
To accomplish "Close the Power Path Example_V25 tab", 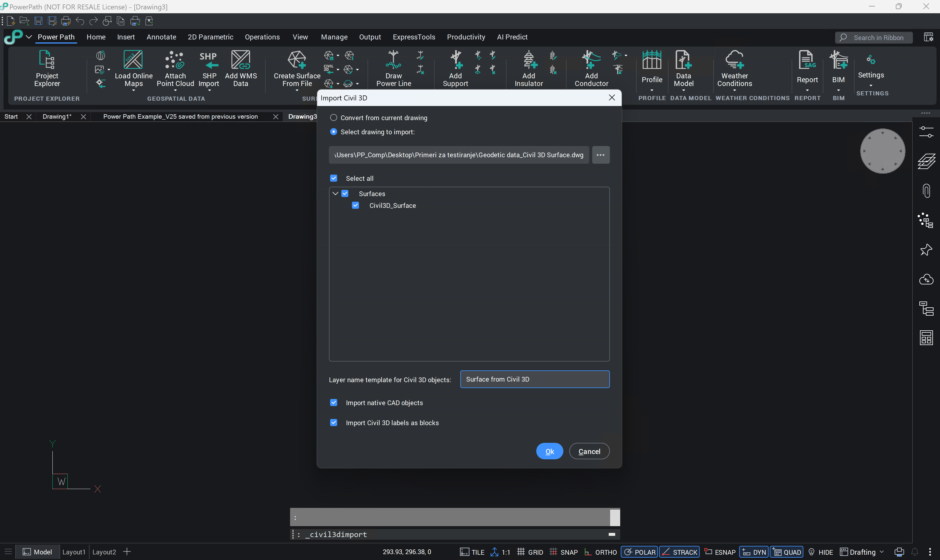I will point(275,117).
